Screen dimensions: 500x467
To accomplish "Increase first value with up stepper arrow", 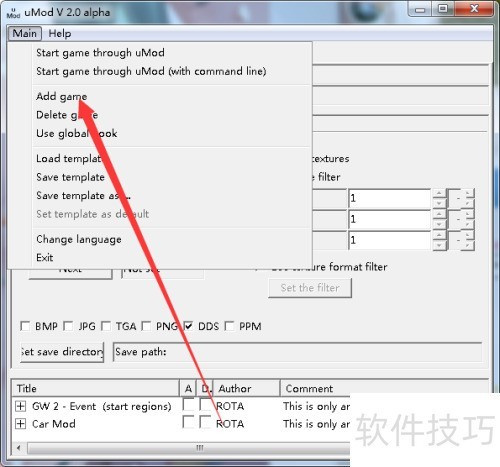I will pos(439,194).
